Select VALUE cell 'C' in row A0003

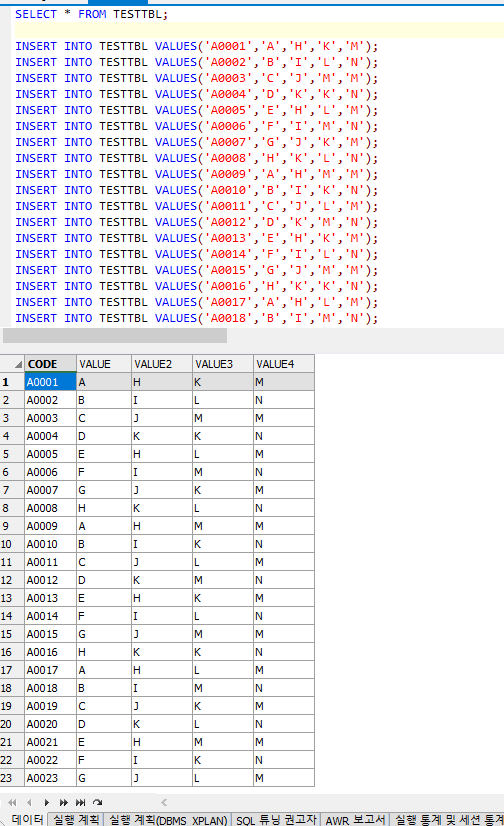[x=104, y=418]
